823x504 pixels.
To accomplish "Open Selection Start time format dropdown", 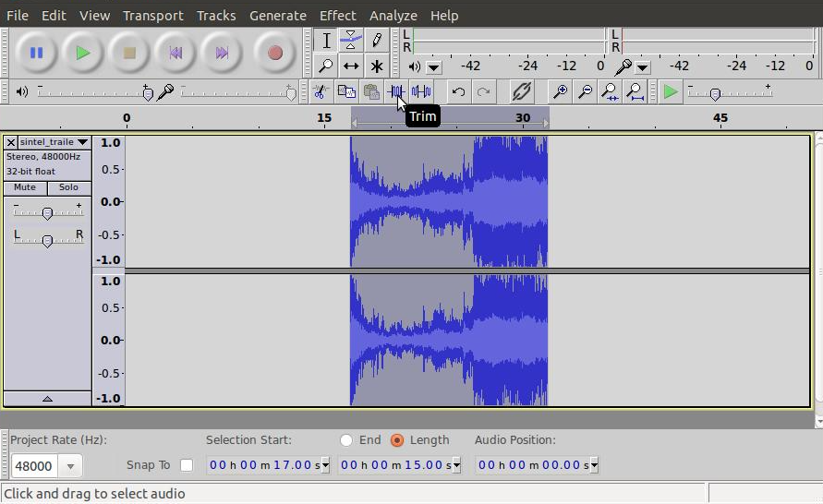I will pyautogui.click(x=325, y=465).
